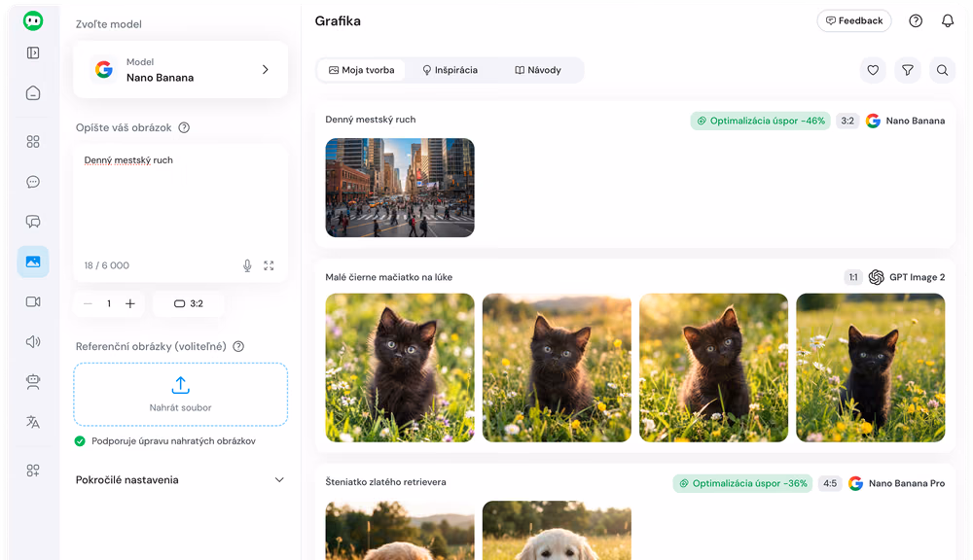The width and height of the screenshot is (973, 560).
Task: Start voice input microphone icon
Action: tap(247, 265)
